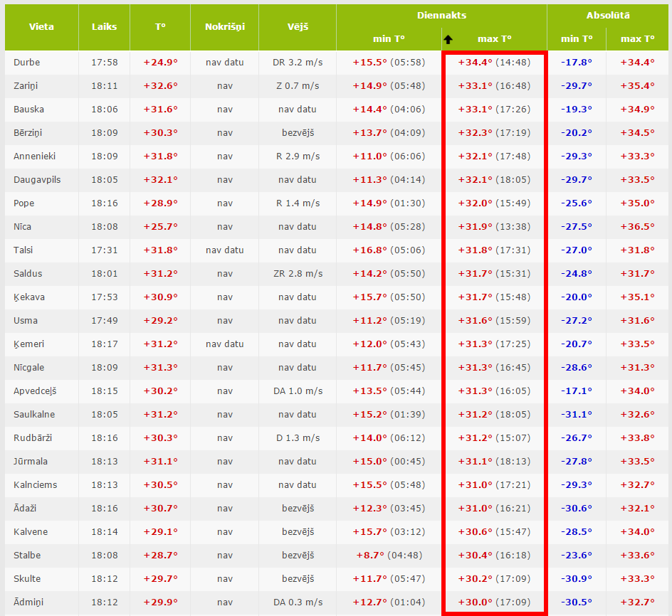Click Rudbārži wind value D 1.3 m/s
Screen dimensions: 672x616
pyautogui.click(x=298, y=437)
